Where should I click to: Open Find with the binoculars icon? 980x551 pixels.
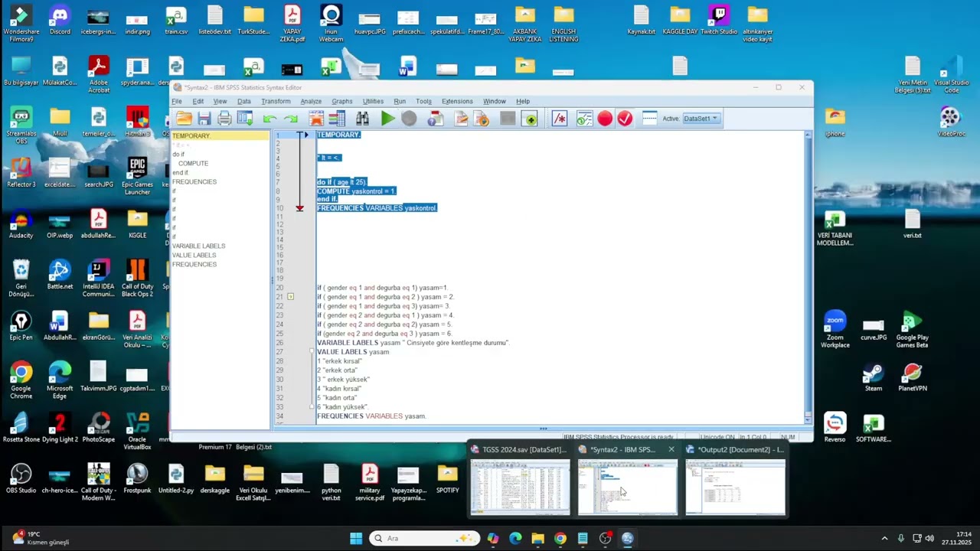[362, 119]
